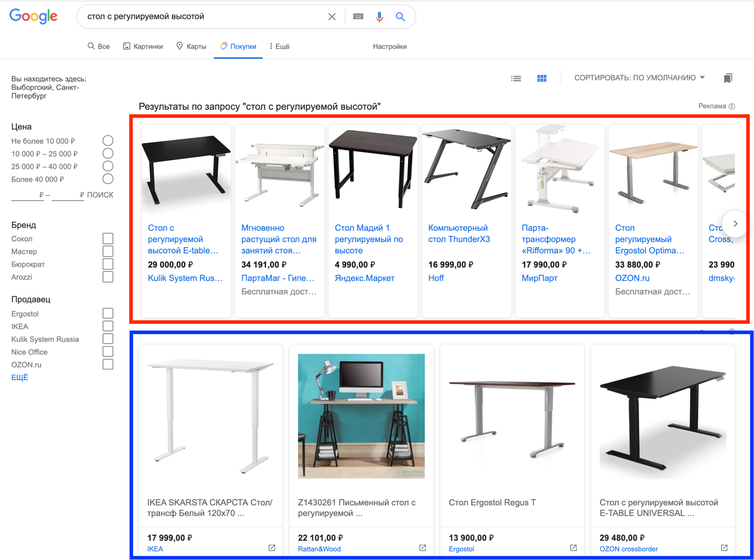The image size is (754, 560).
Task: Open Мгновенно растущий стол ad link
Action: (x=279, y=239)
